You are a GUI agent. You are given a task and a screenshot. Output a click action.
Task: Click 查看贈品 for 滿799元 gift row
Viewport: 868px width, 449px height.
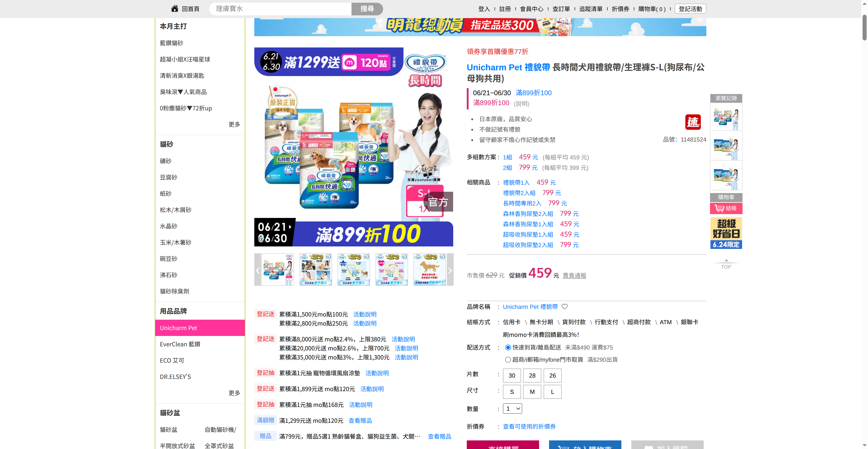[x=439, y=437]
